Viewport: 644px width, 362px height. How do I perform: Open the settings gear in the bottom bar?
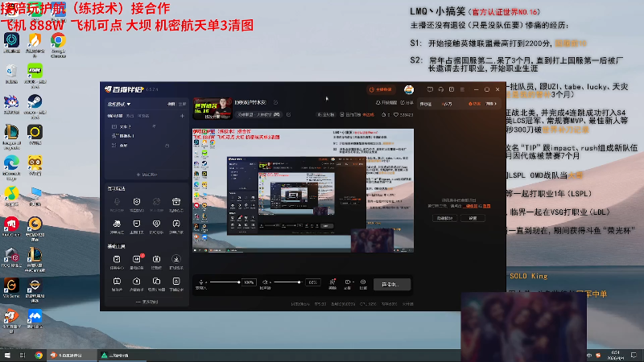point(363,284)
